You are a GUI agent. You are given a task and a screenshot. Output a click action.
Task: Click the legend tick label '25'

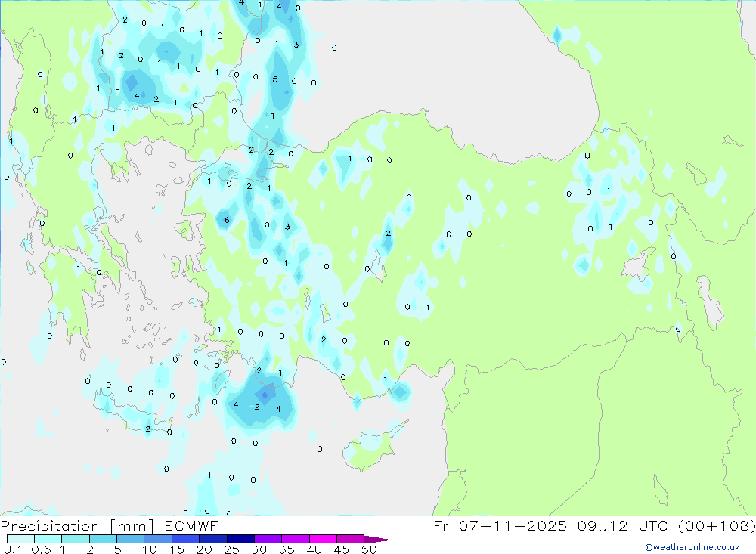coord(231,549)
